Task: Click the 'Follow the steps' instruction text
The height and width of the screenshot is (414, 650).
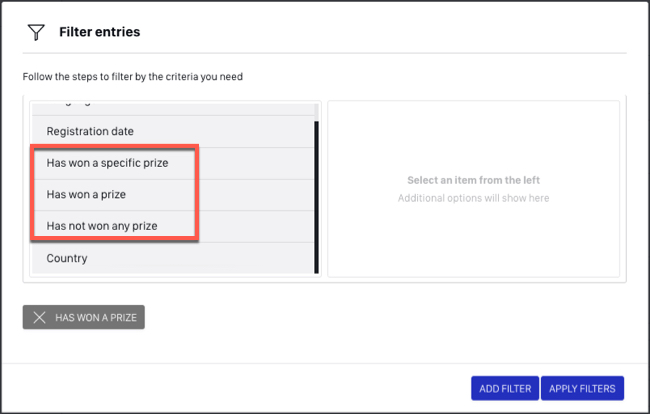Action: [133, 77]
